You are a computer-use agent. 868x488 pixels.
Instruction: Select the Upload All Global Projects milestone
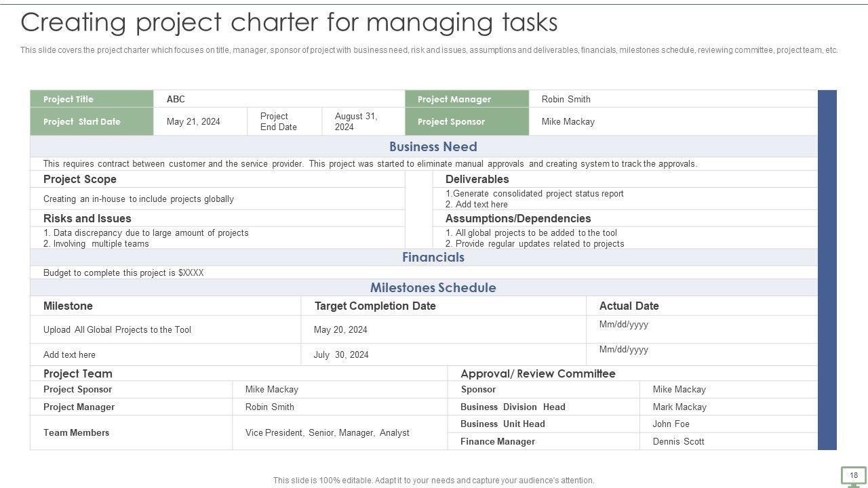[x=117, y=330]
